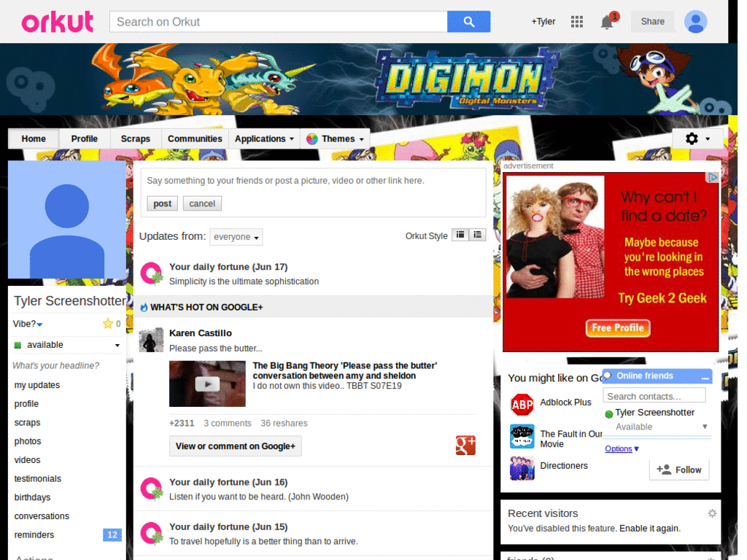Click the Jun 15 daily fortune icon
747x560 pixels.
coord(152,533)
